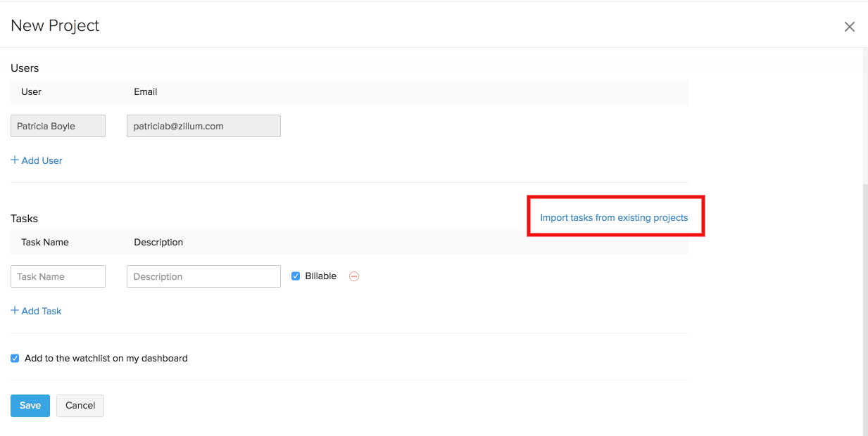
Task: Click the Tasks section heading
Action: [25, 219]
